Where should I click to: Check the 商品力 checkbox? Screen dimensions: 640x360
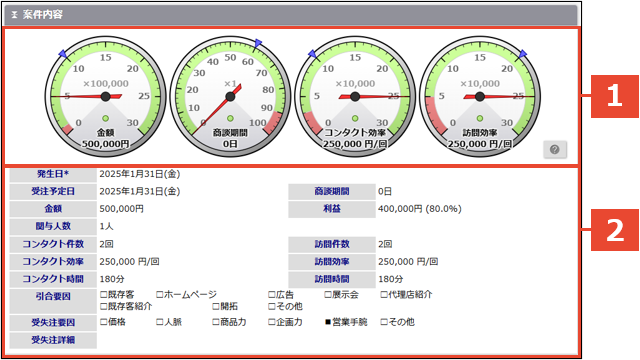click(216, 322)
